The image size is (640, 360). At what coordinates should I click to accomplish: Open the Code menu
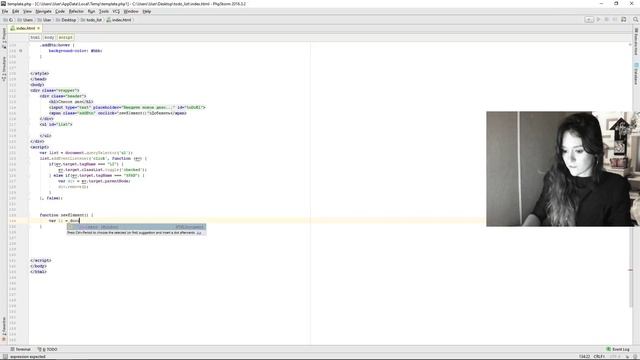(60, 11)
